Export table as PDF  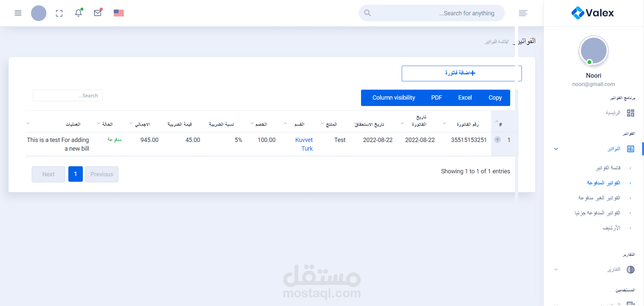[436, 98]
